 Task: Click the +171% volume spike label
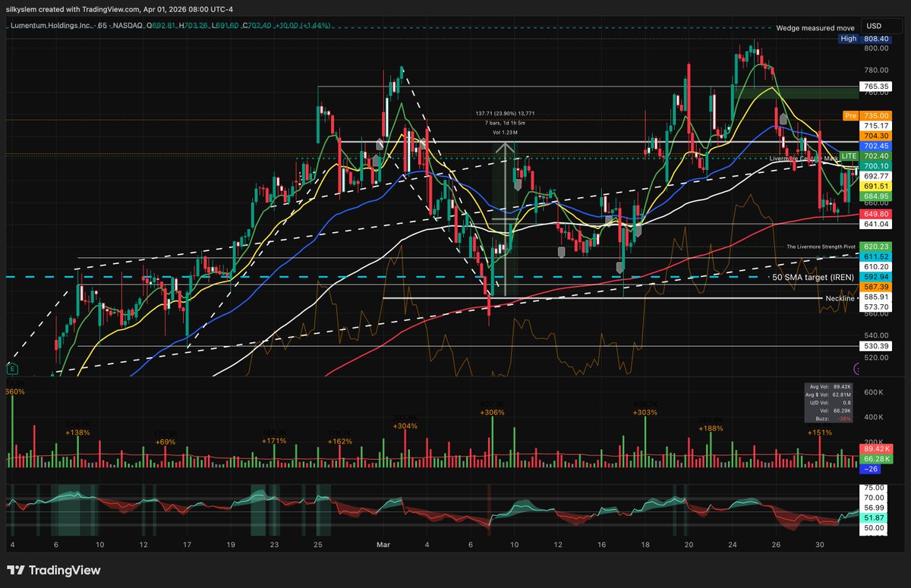[274, 440]
